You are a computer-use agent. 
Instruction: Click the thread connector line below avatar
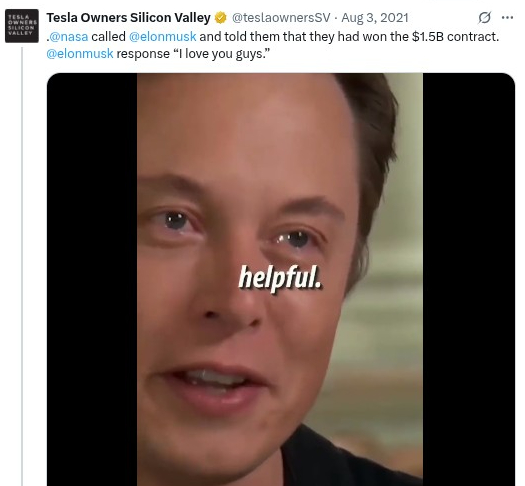point(22,266)
